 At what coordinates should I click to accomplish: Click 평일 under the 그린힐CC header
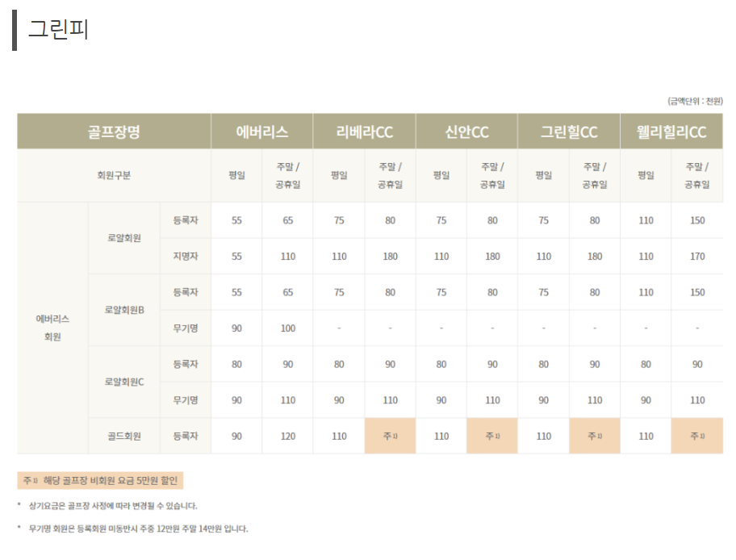[544, 176]
